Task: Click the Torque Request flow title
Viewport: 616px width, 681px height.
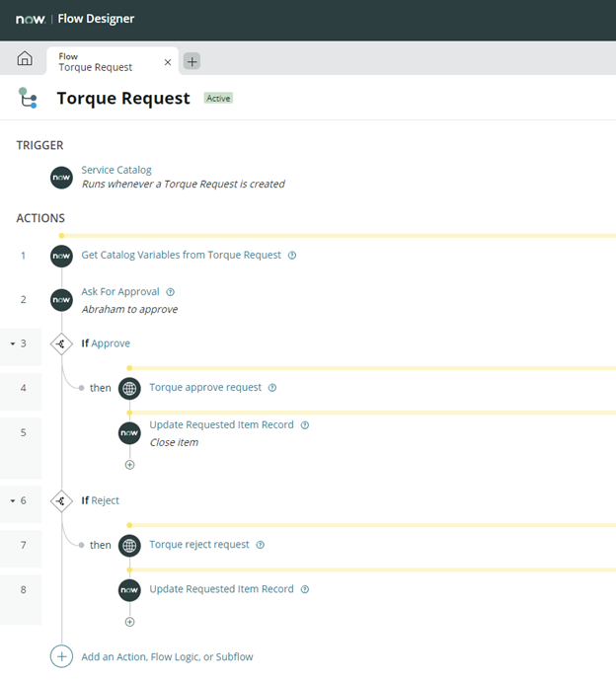Action: point(123,98)
